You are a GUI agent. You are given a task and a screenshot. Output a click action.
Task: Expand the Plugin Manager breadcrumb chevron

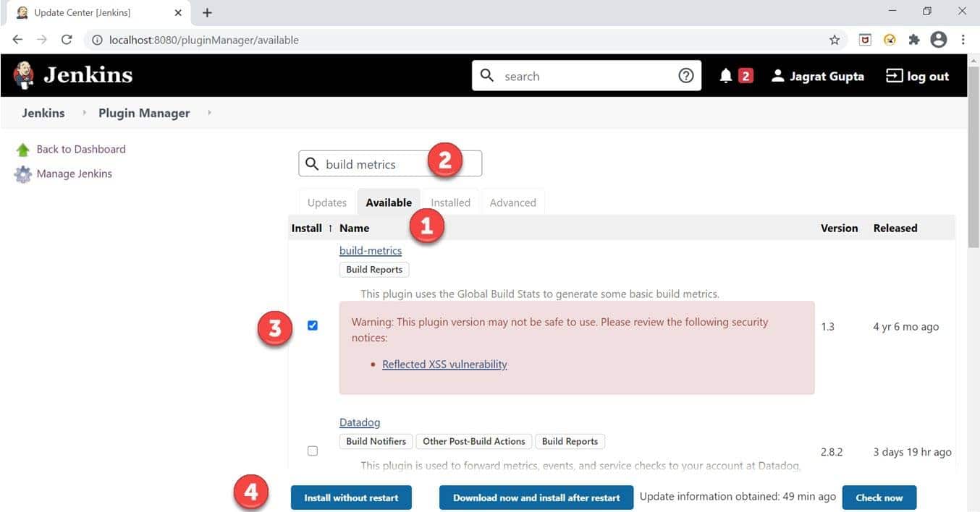(208, 113)
